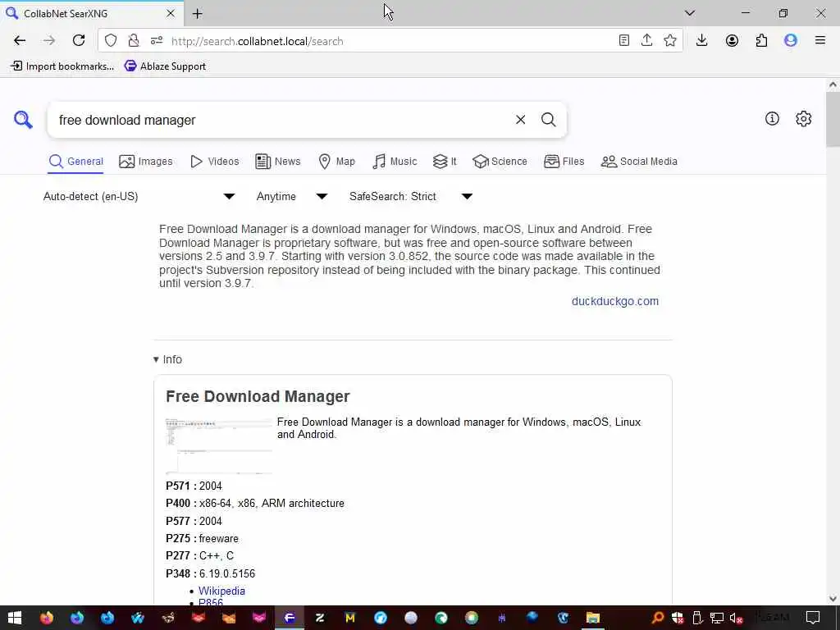Switch to the IT category
840x630 pixels.
pyautogui.click(x=445, y=162)
